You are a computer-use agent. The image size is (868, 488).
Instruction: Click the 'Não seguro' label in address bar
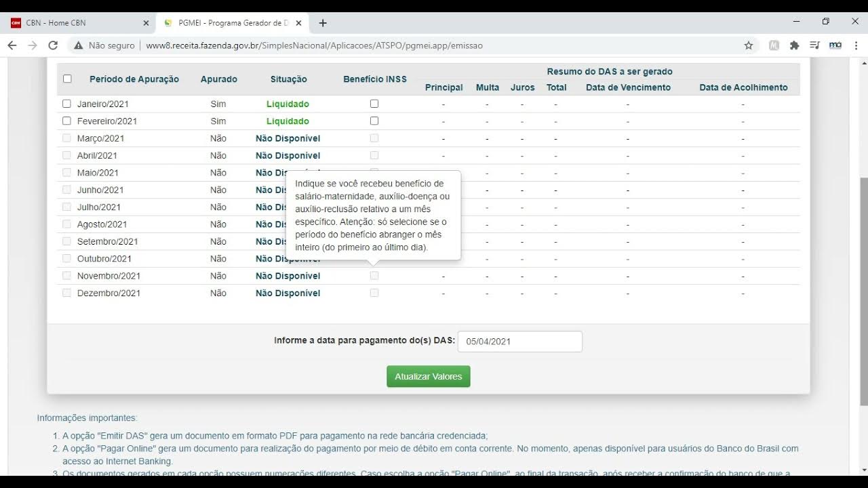[x=112, y=45]
